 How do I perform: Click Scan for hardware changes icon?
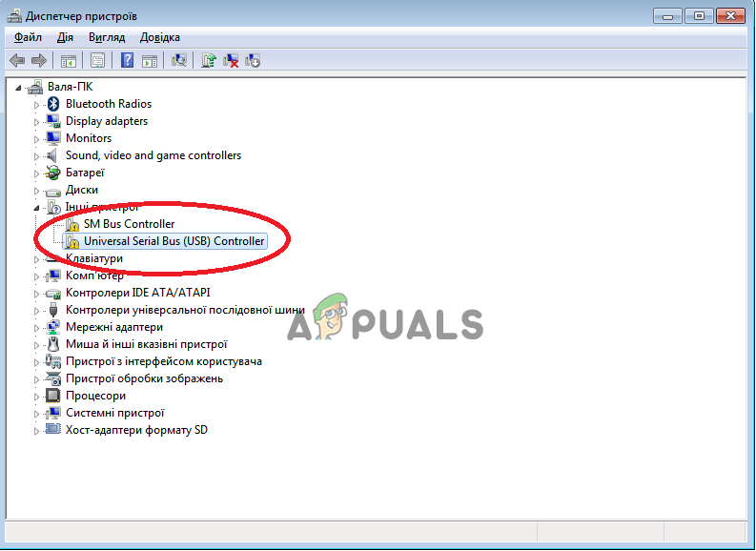coord(179,60)
